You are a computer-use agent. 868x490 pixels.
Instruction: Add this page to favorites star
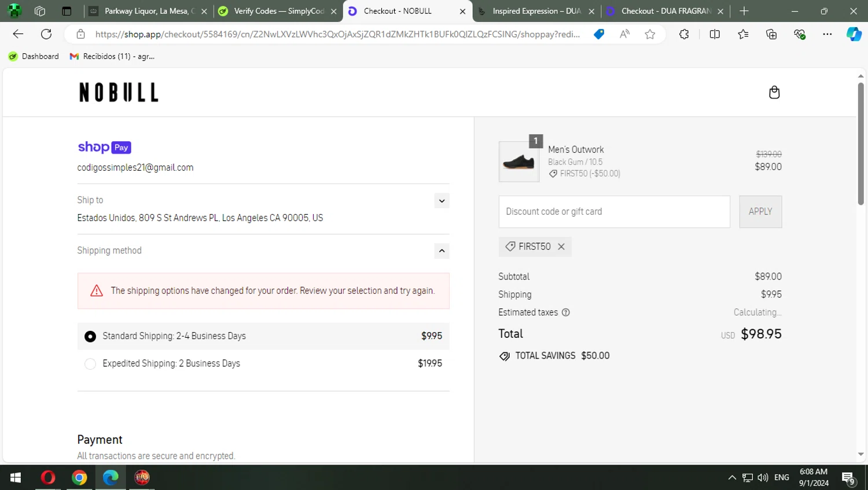tap(650, 34)
